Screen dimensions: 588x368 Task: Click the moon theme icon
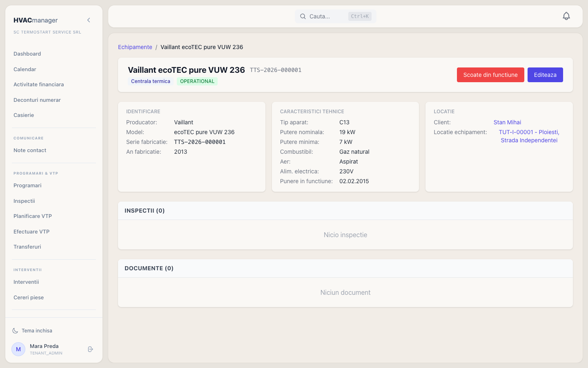15,331
